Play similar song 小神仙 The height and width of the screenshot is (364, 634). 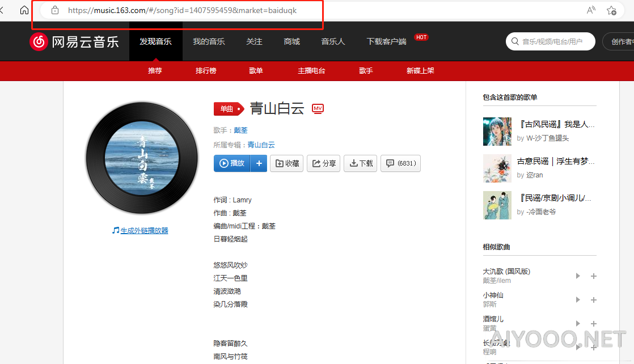(578, 300)
